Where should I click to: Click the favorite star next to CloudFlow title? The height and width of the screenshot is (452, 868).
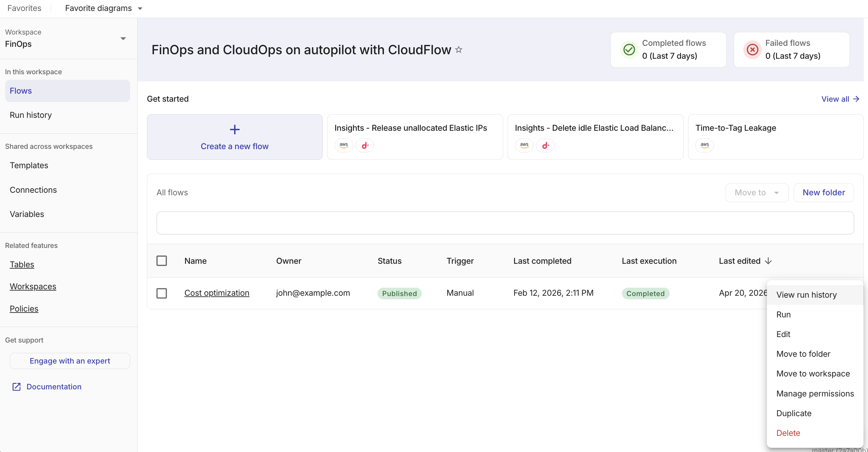458,50
